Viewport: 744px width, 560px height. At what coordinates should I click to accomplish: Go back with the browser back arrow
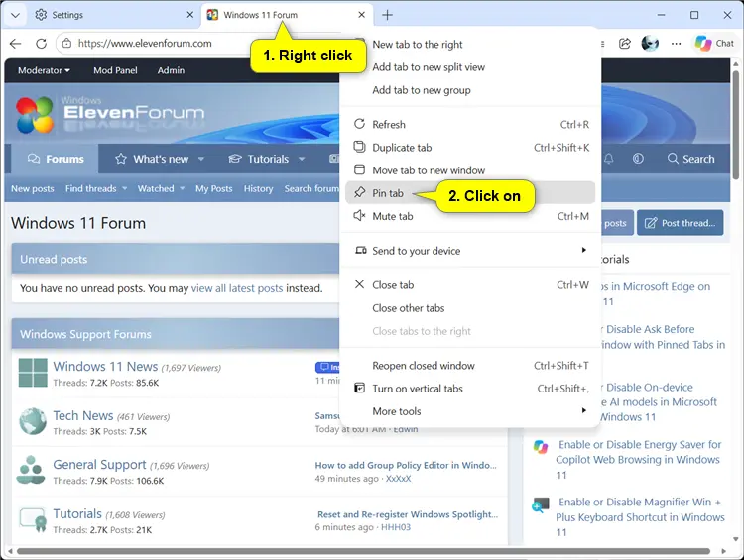pyautogui.click(x=16, y=44)
